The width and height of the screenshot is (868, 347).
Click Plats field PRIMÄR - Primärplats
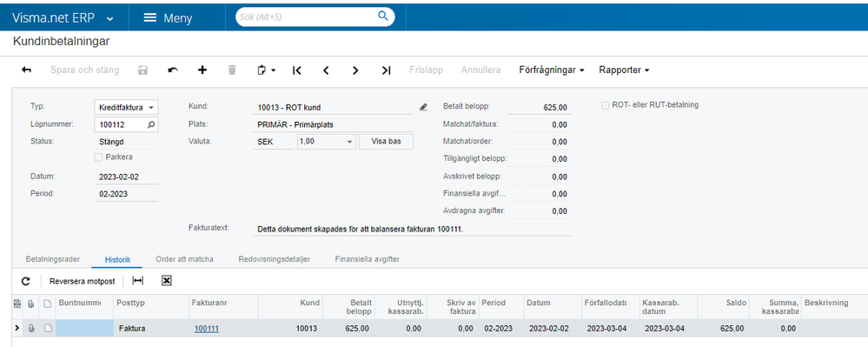[x=333, y=124]
